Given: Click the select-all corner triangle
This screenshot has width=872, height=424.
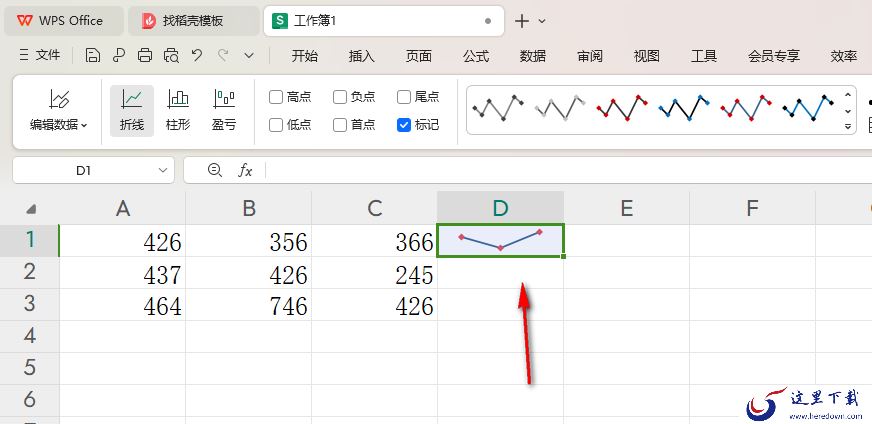Looking at the screenshot, I should coord(31,209).
